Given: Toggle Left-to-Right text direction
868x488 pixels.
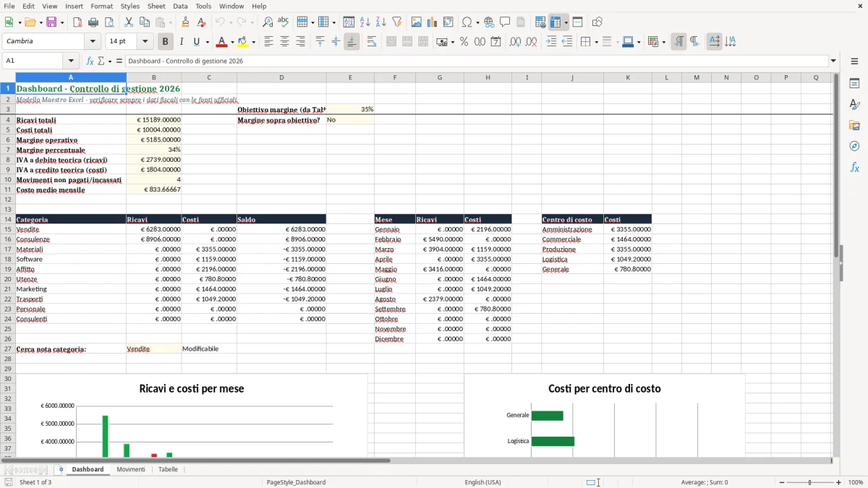Looking at the screenshot, I should point(678,42).
